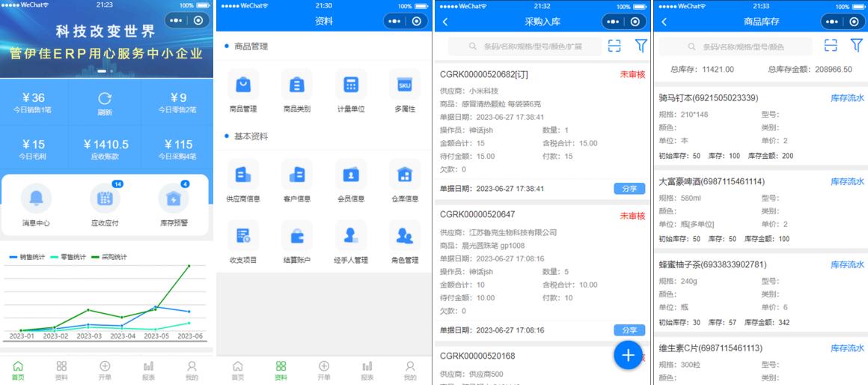Switch to 报表 tab on the home screen
868x385 pixels.
pos(148,370)
